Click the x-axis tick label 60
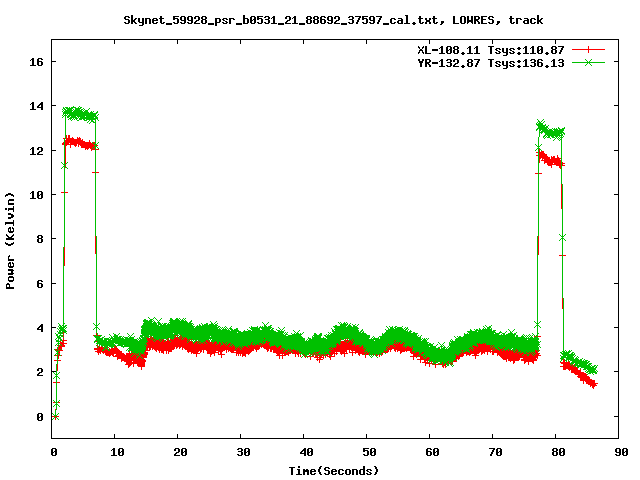 click(432, 452)
